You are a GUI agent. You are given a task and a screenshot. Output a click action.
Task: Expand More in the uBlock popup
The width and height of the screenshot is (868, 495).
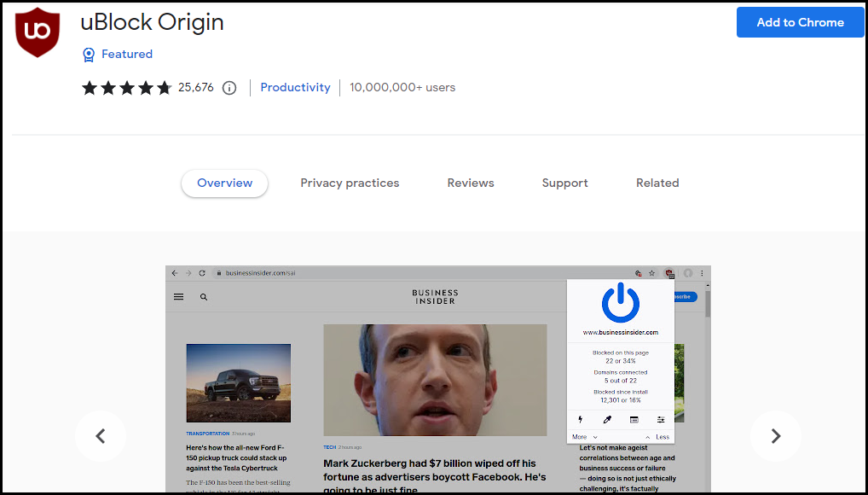585,437
